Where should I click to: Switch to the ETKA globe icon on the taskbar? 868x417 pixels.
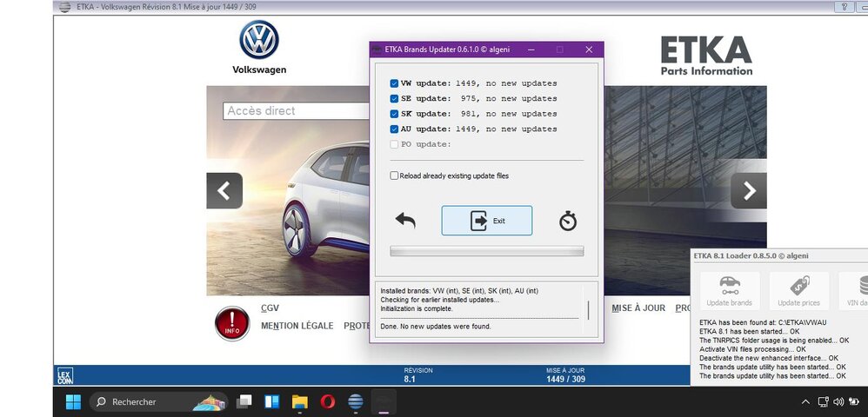click(x=356, y=401)
